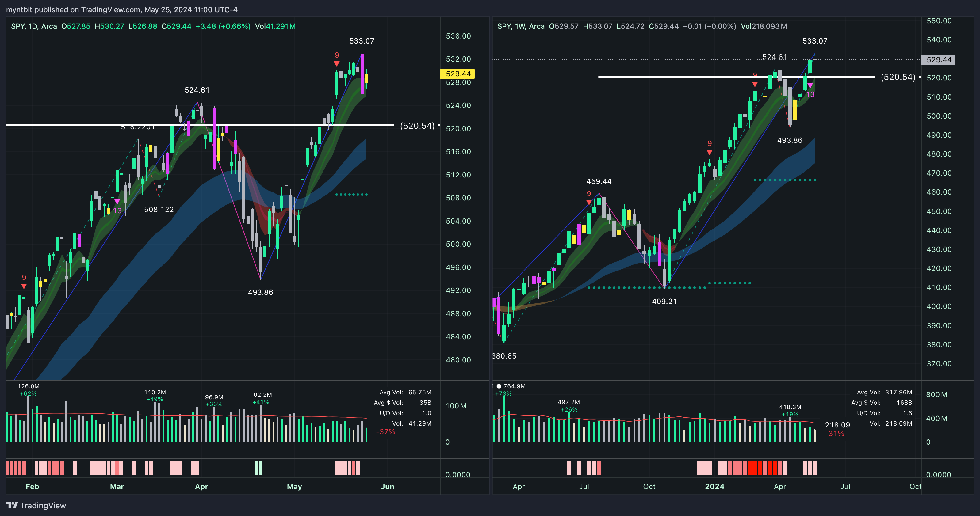Click the 'May' date label on daily time axis
The image size is (980, 516).
coord(294,487)
